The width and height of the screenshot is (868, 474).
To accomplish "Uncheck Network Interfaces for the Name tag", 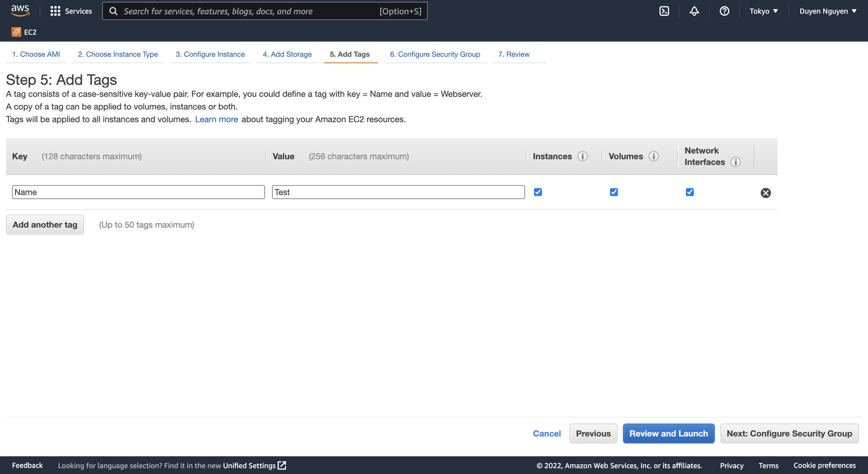I will tap(690, 192).
